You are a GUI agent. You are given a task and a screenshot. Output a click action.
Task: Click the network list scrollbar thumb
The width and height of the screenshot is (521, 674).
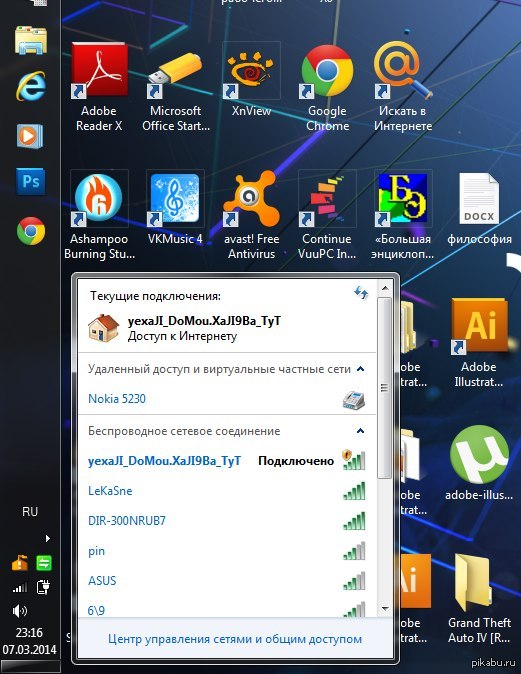pyautogui.click(x=385, y=388)
